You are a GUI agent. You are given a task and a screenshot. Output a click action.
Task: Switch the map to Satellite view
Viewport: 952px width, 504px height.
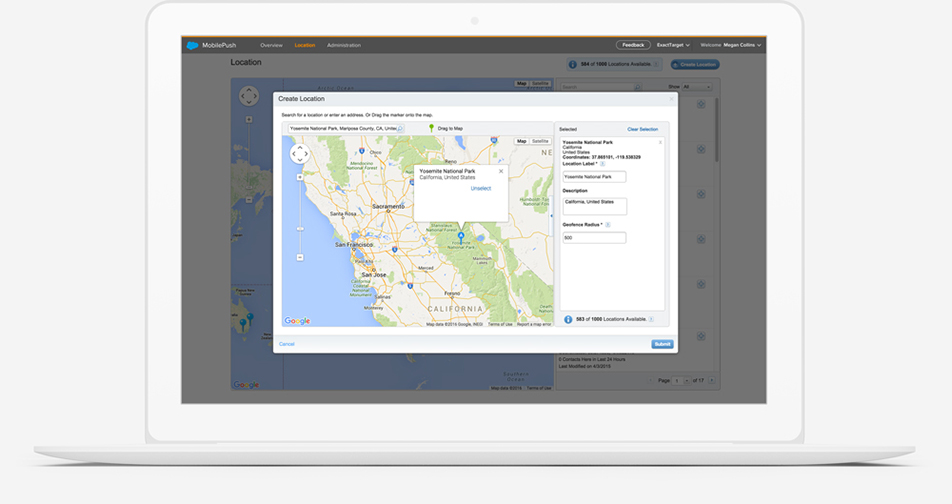pos(540,142)
